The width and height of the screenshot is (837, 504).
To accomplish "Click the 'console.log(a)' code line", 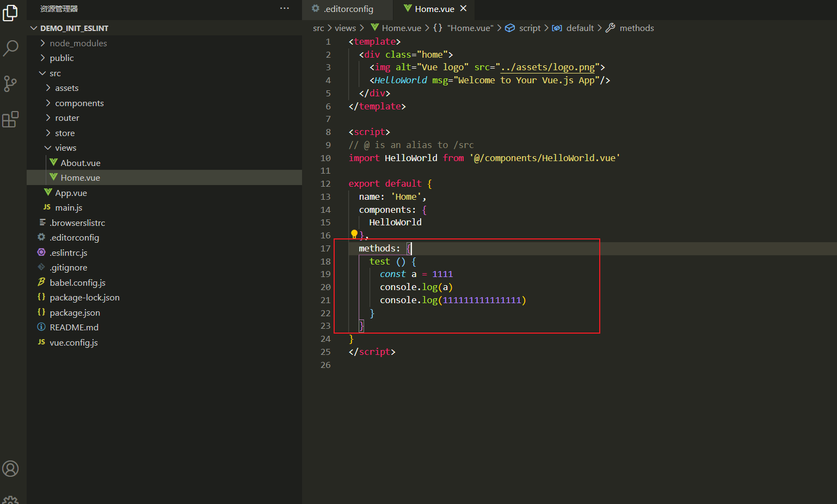I will point(416,287).
